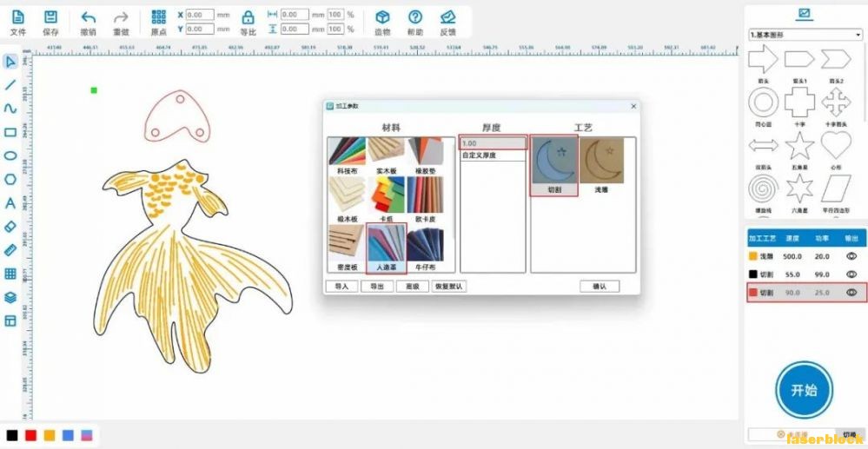
Task: Open the layers tool icon
Action: [x=10, y=298]
